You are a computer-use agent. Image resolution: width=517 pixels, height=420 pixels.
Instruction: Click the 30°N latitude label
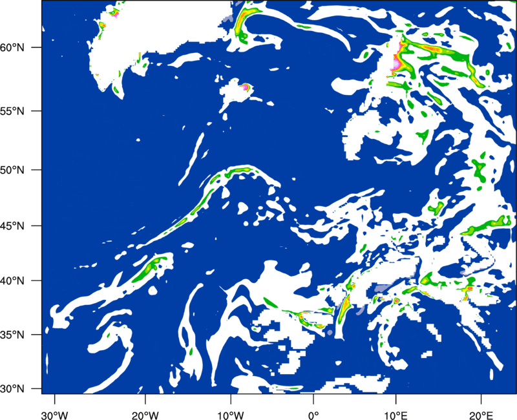pos(12,389)
